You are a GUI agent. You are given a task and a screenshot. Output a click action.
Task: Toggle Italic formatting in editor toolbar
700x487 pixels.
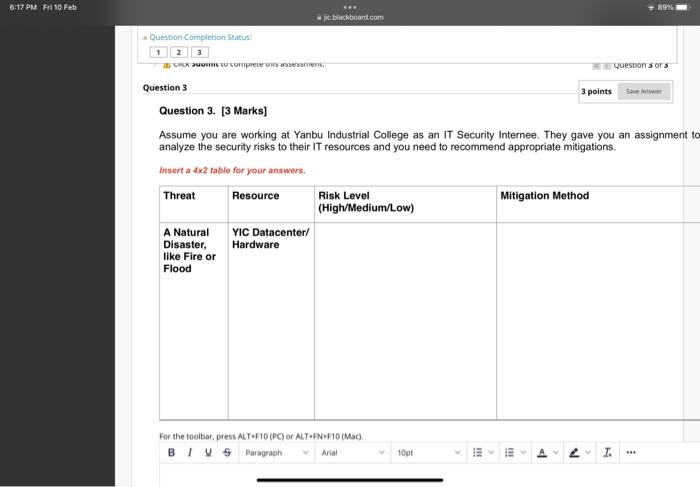190,452
